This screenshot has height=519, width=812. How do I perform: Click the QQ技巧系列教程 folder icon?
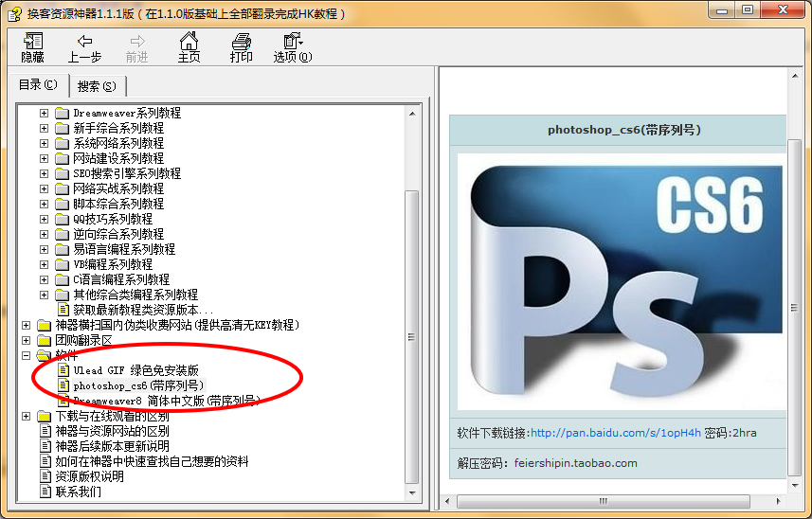coord(63,219)
